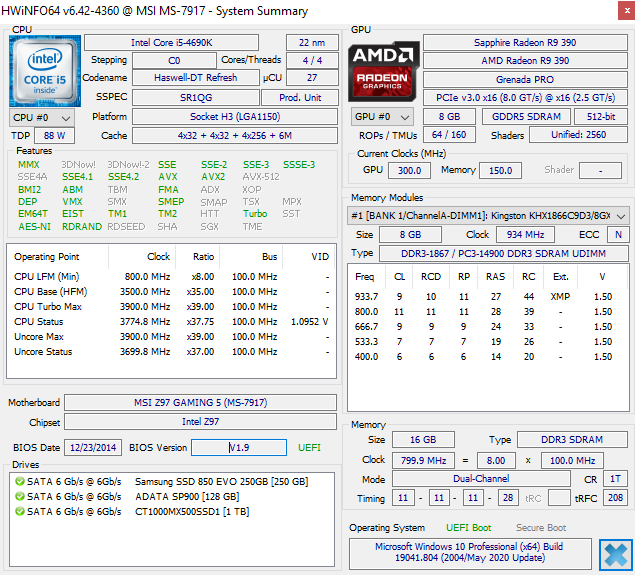The image size is (635, 575).
Task: Click the RDRAND feature flag
Action: point(81,226)
